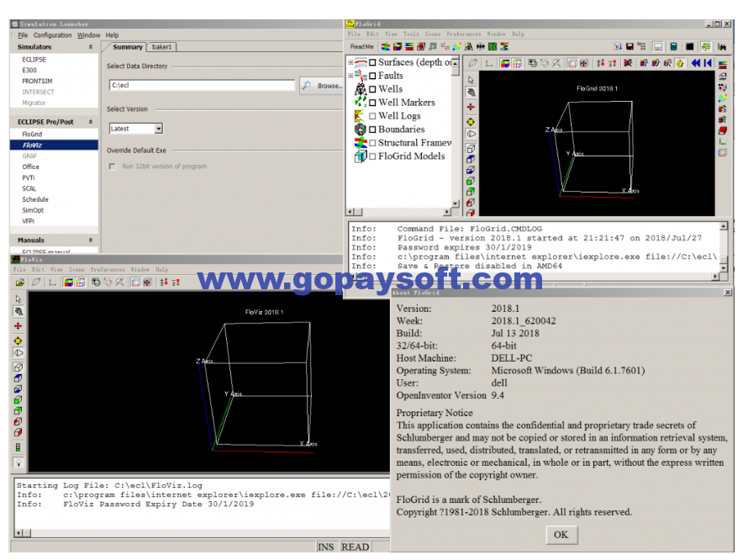Screen dimensions: 743x560
Task: Click OK in the About FloGrid dialog
Action: (x=561, y=535)
